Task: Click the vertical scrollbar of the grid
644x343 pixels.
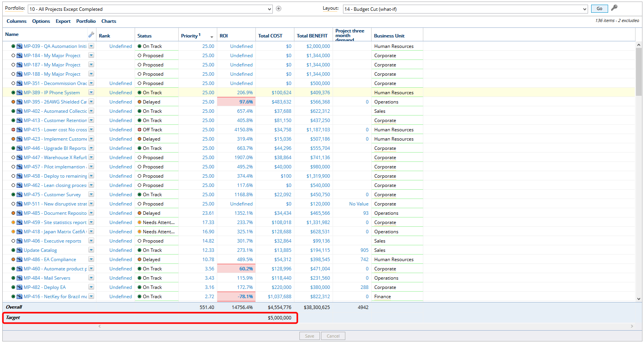Action: (639, 71)
